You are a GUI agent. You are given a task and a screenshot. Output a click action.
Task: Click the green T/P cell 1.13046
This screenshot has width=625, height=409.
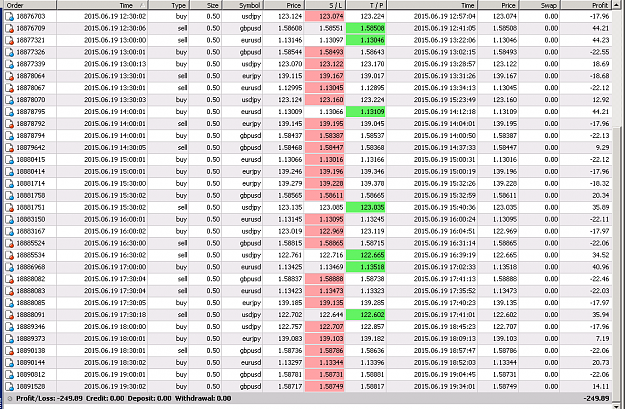pos(366,40)
